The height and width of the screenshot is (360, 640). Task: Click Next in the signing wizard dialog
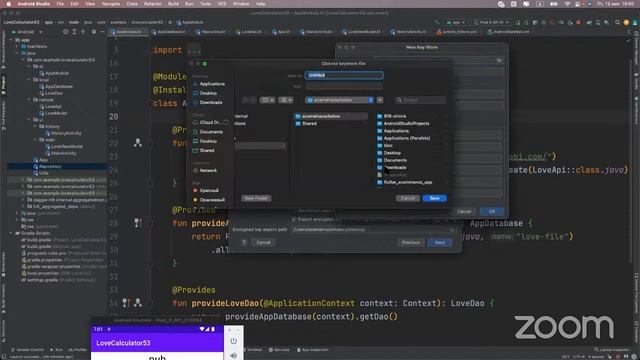click(x=440, y=242)
